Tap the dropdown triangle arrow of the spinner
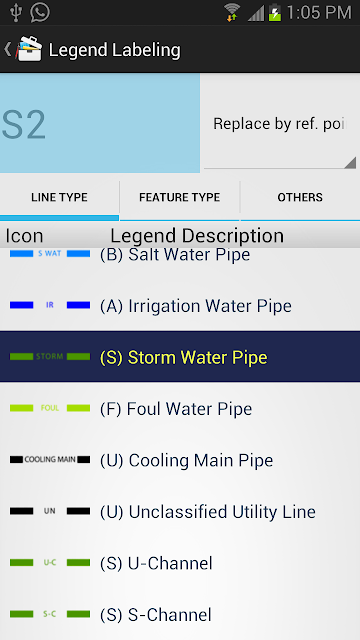Viewport: 360px width, 640px height. click(x=350, y=162)
